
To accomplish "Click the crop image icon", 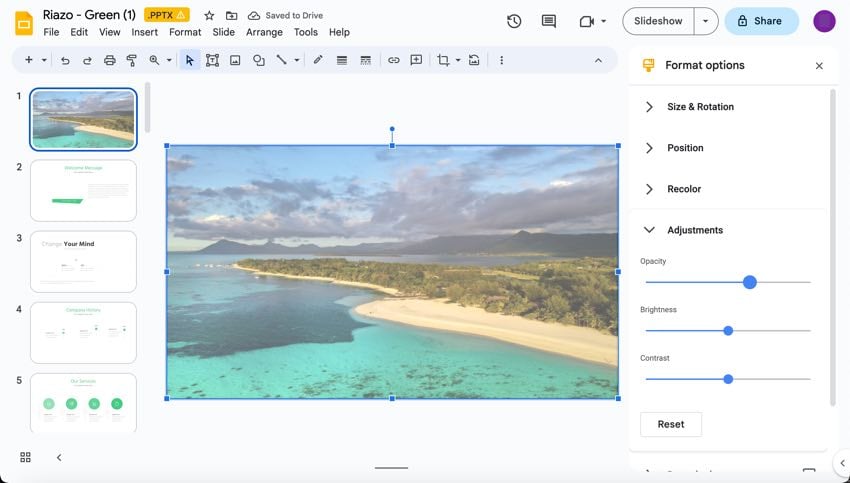I will [x=442, y=60].
